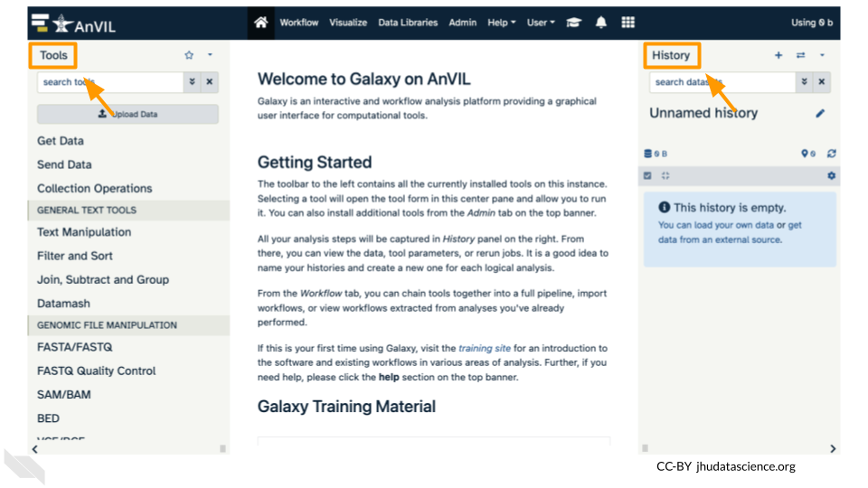Create a new history with plus icon
Image resolution: width=868 pixels, height=488 pixels.
pyautogui.click(x=778, y=55)
